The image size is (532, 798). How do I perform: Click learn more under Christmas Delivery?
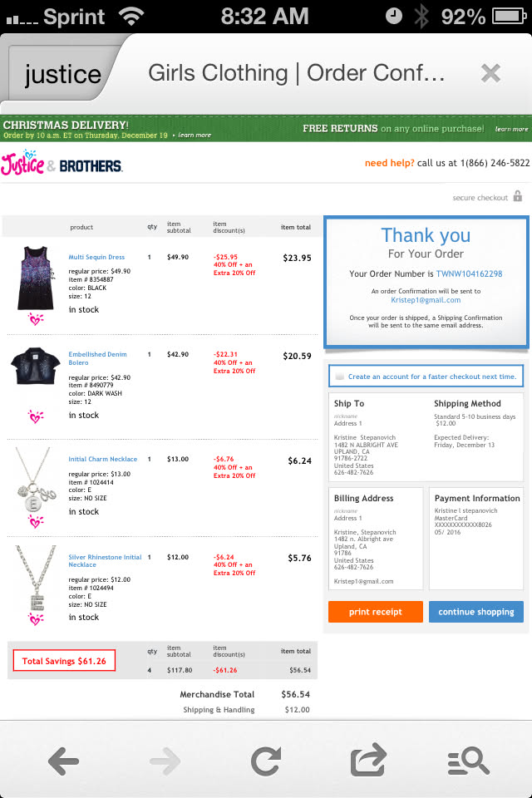195,135
